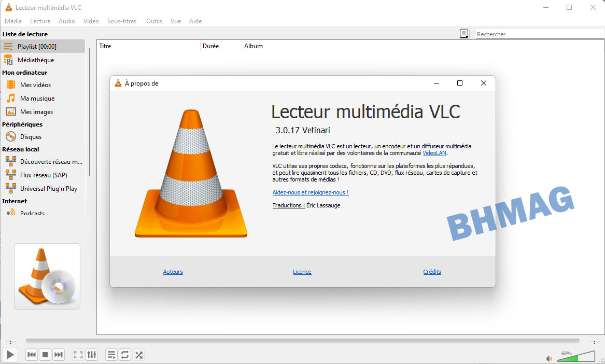Open the Sous-titres menu
605x364 pixels.
[122, 21]
